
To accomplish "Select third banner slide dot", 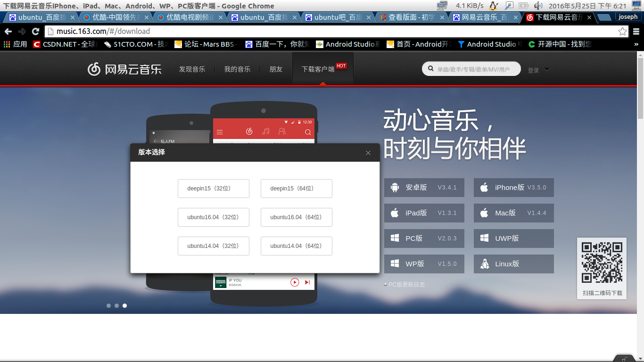I will pos(124,306).
